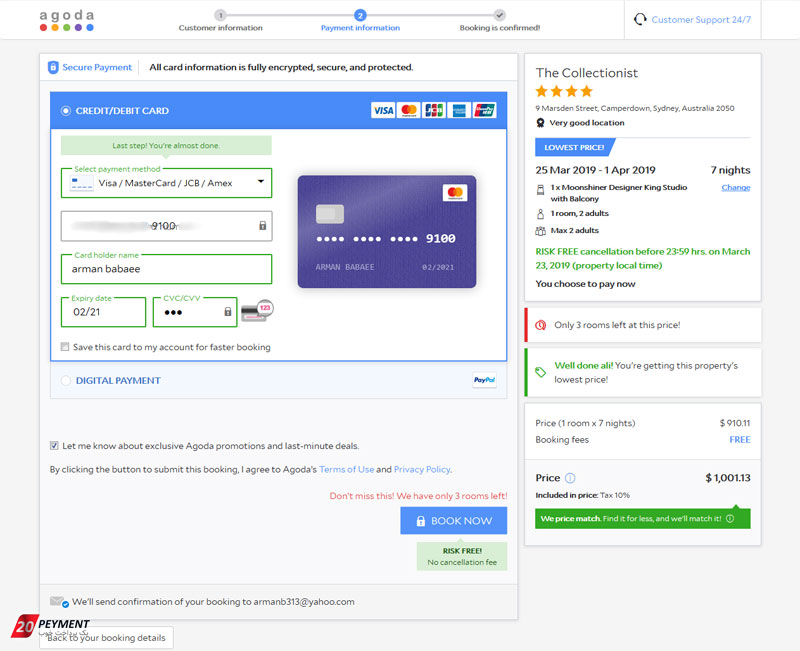Click the MasterCard logo in the header
Image resolution: width=800 pixels, height=651 pixels.
409,110
